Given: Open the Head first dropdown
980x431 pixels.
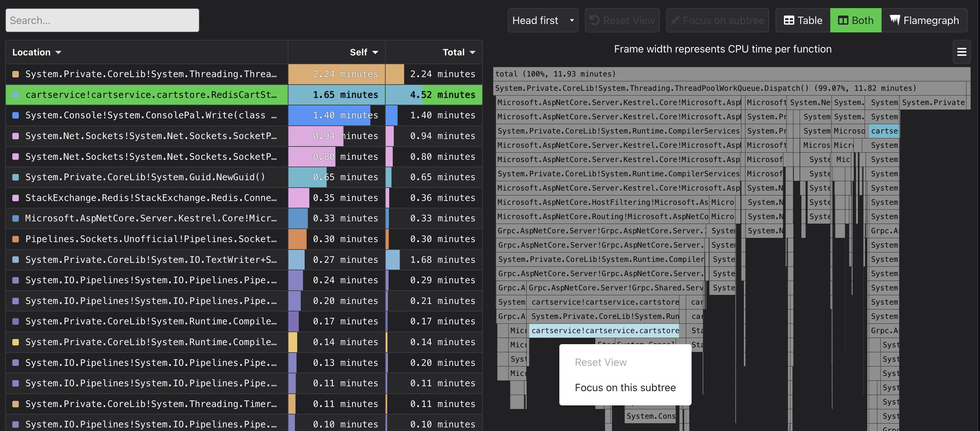Looking at the screenshot, I should point(543,20).
